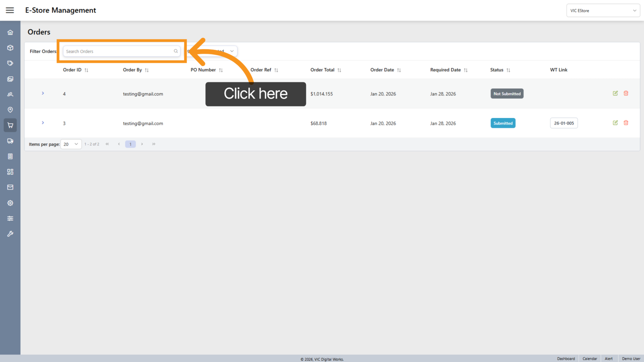
Task: Delete order 3 with the red trash icon
Action: (x=626, y=123)
